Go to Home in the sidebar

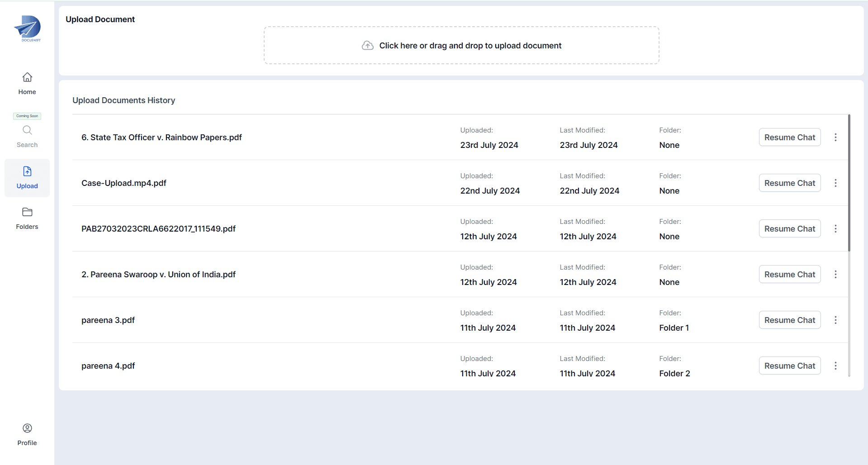tap(27, 84)
